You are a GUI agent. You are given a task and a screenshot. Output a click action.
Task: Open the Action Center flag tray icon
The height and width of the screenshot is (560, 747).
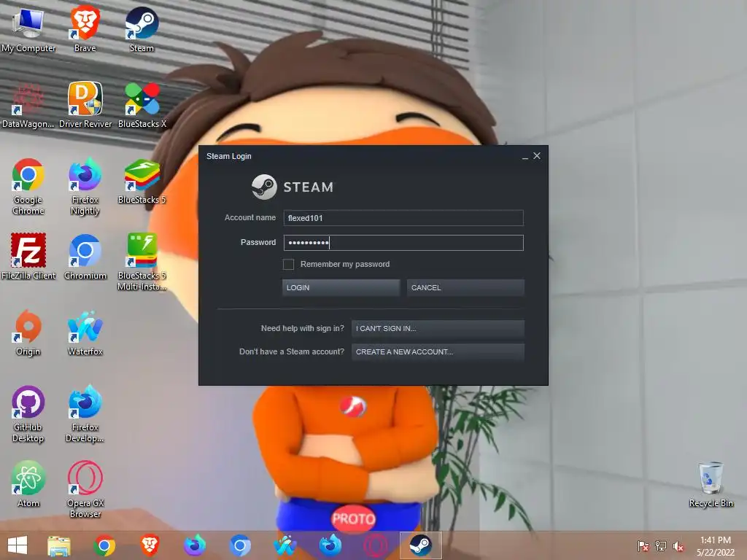pyautogui.click(x=643, y=546)
